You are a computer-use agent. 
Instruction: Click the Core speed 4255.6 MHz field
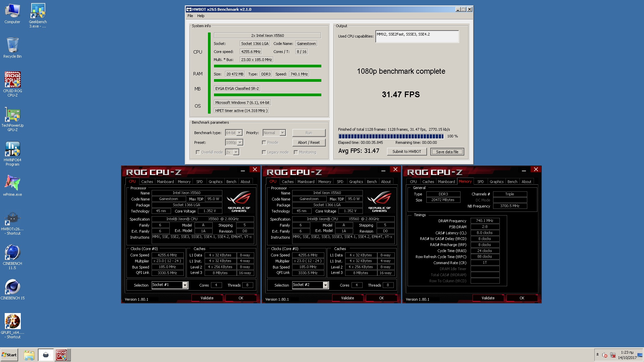(x=251, y=52)
